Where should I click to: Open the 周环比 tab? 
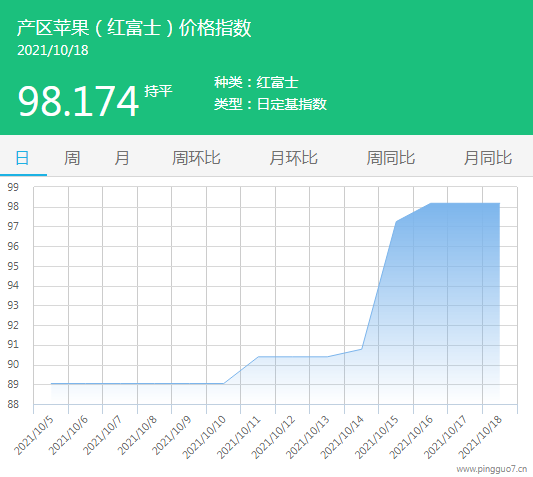(x=196, y=158)
